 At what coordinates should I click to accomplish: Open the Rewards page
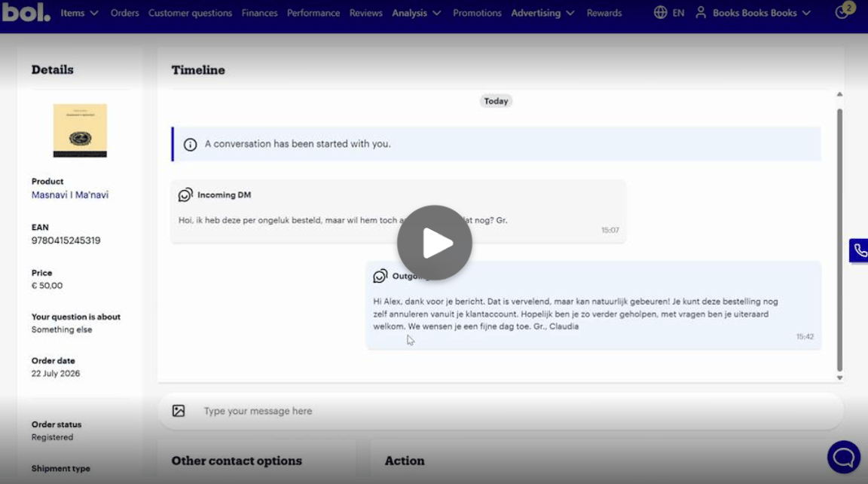(x=604, y=13)
